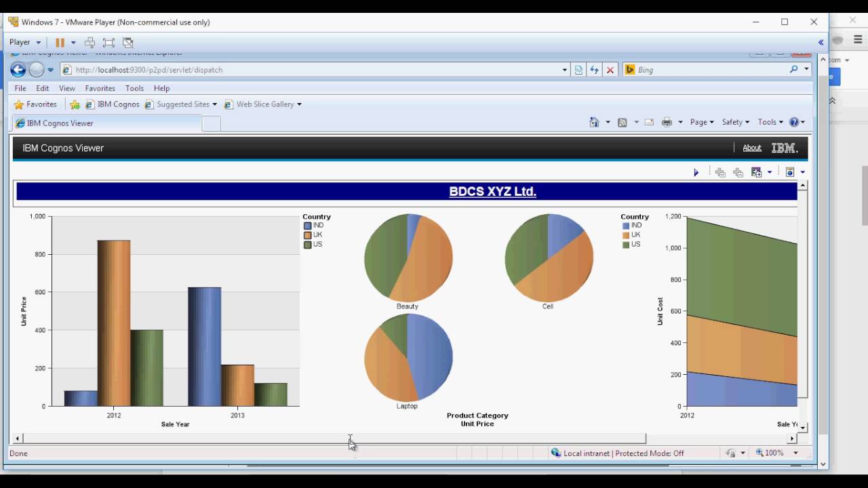Open the File menu
This screenshot has height=488, width=868.
point(20,88)
